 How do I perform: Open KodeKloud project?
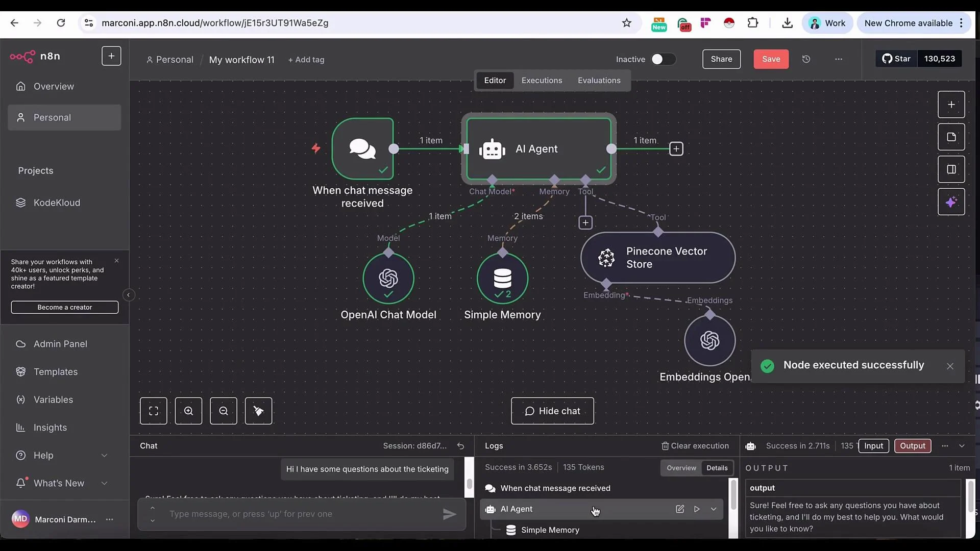tap(64, 203)
